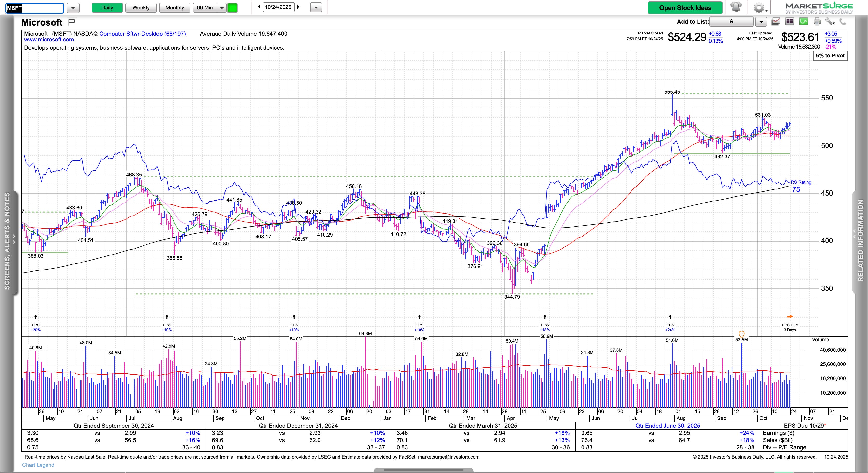This screenshot has width=868, height=473.
Task: Click the green pattern recognition icon
Action: coord(803,21)
